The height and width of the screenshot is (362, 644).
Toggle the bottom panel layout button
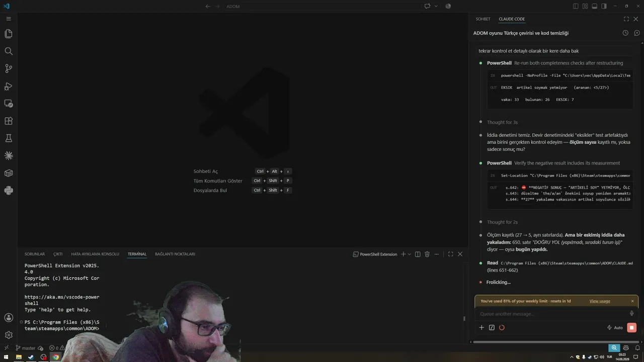[594, 7]
